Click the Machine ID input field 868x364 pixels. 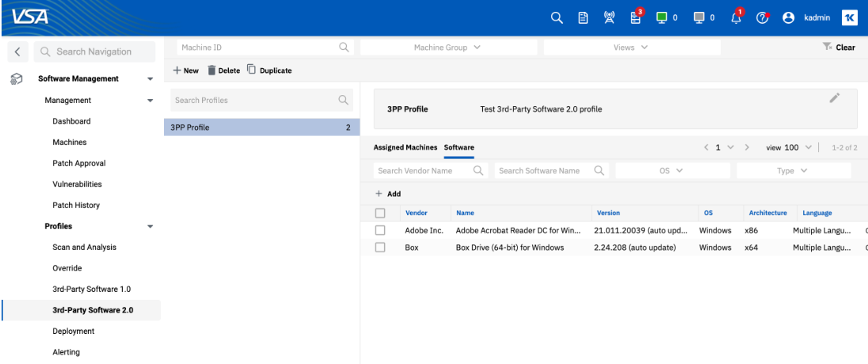[x=265, y=48]
